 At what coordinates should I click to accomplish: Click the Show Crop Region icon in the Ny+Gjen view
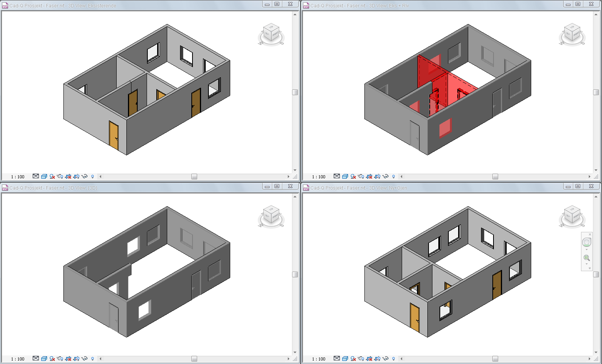(x=378, y=359)
